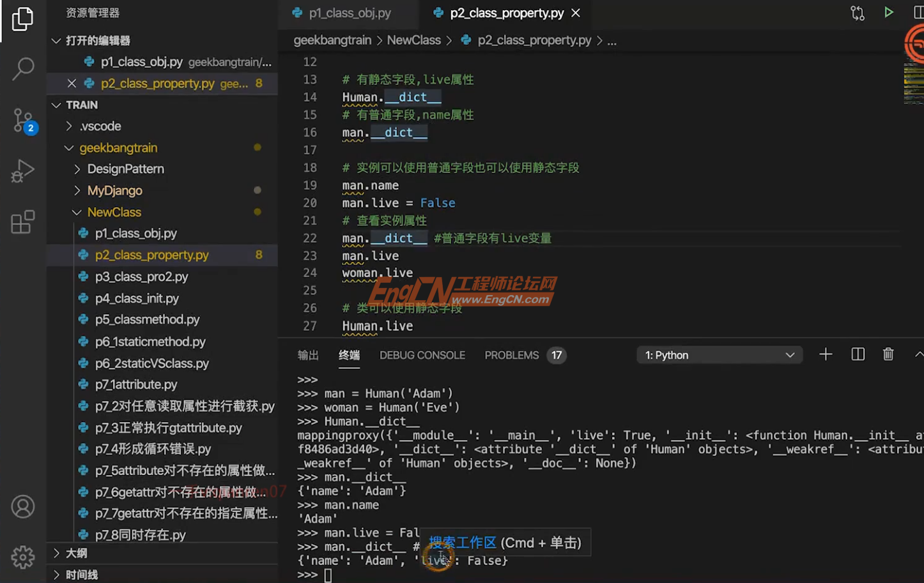Open the Search view

click(x=23, y=68)
